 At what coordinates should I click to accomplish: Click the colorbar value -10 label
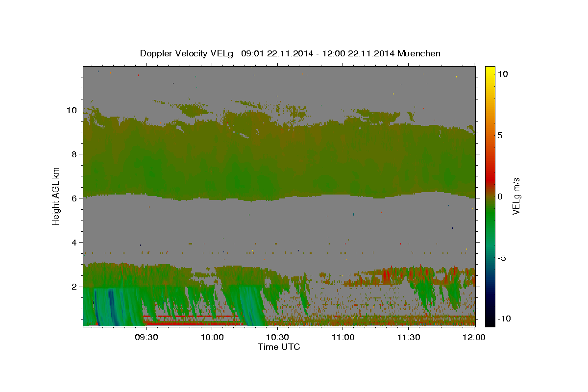tap(505, 319)
